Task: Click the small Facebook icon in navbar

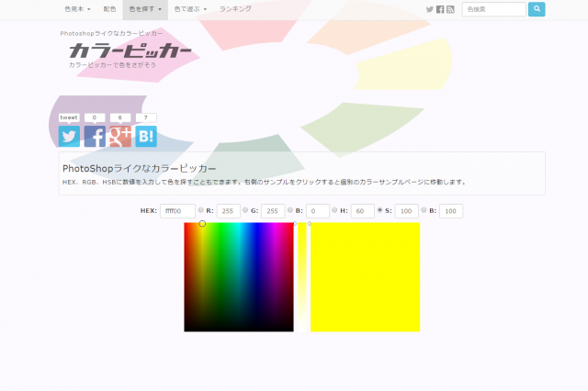Action: click(x=440, y=9)
